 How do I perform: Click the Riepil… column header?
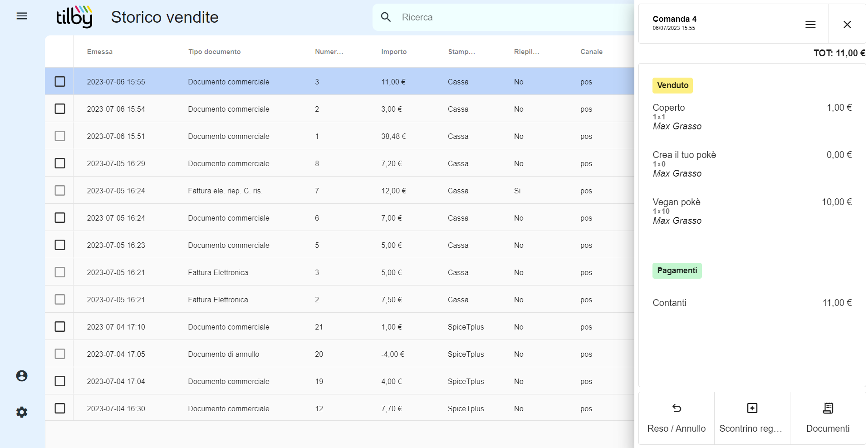(x=526, y=52)
